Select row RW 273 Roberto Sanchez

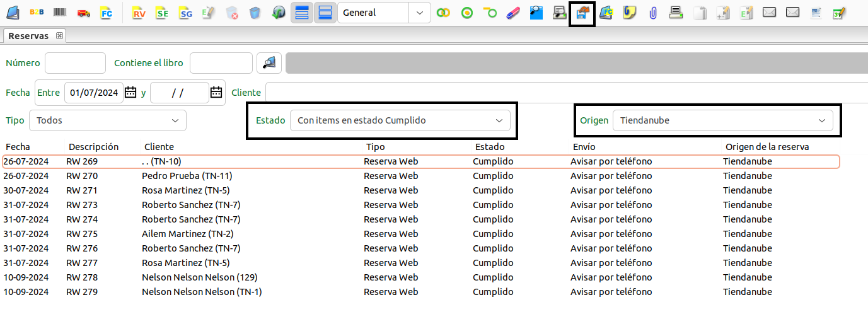click(421, 205)
